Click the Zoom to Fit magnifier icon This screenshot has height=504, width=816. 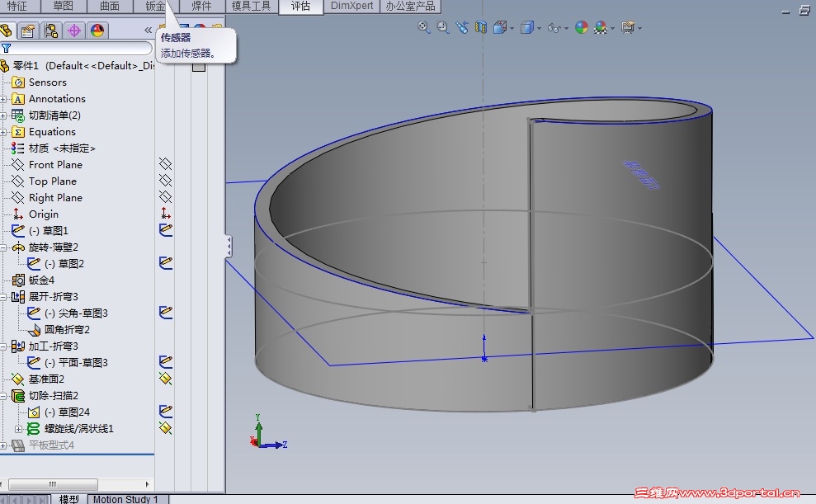(x=424, y=27)
